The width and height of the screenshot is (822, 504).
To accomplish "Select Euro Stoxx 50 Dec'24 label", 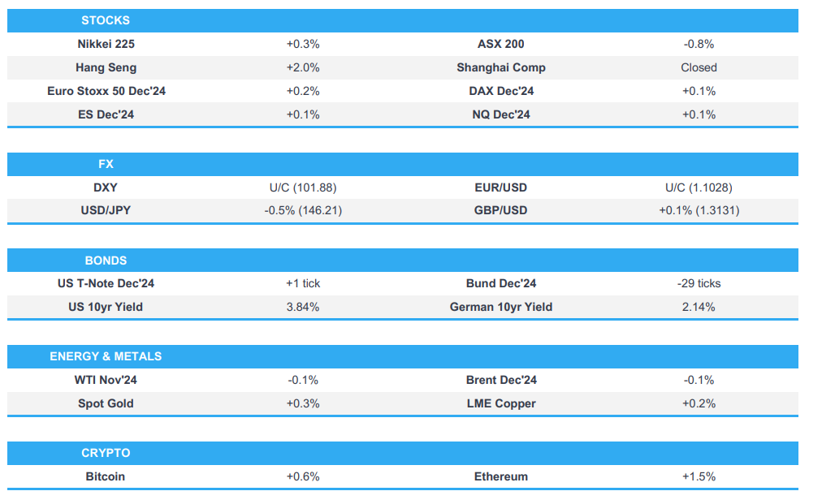I will tap(106, 91).
